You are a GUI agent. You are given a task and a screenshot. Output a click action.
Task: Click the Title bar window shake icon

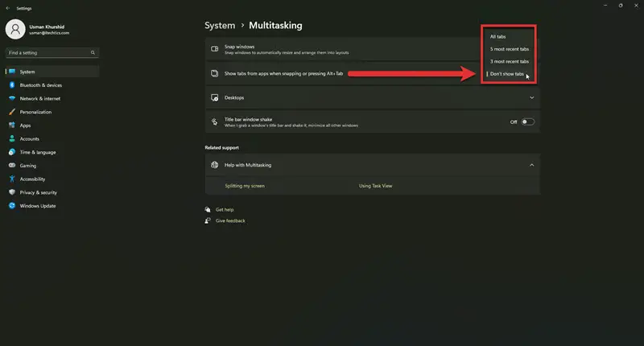[214, 122]
